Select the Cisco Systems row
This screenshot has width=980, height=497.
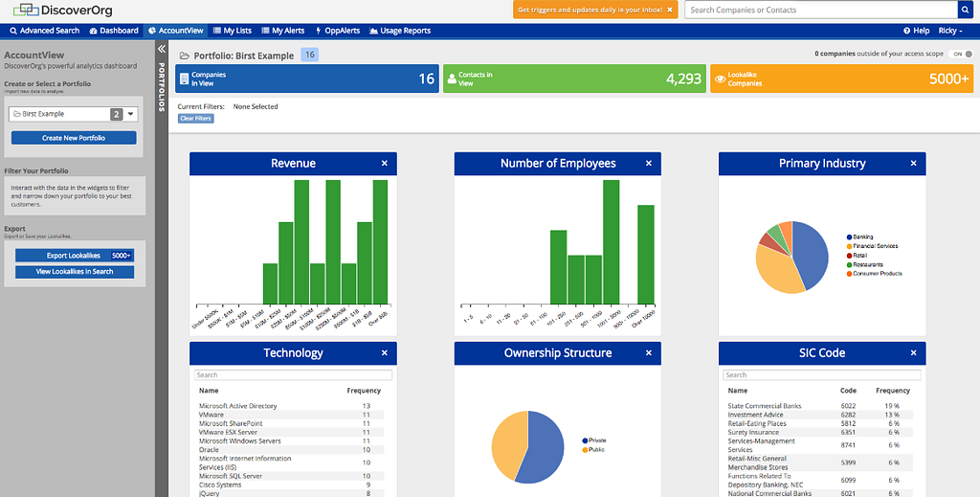290,485
